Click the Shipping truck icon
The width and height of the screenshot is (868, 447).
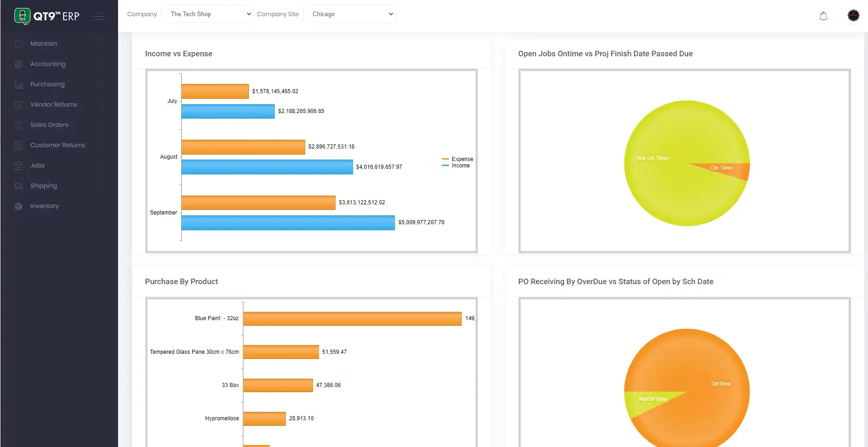[x=18, y=185]
